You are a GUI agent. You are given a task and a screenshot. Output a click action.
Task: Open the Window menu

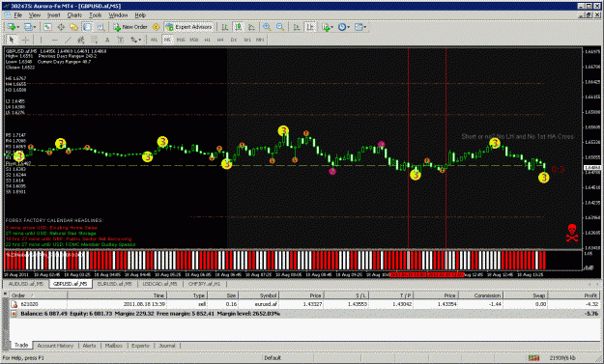click(x=118, y=15)
